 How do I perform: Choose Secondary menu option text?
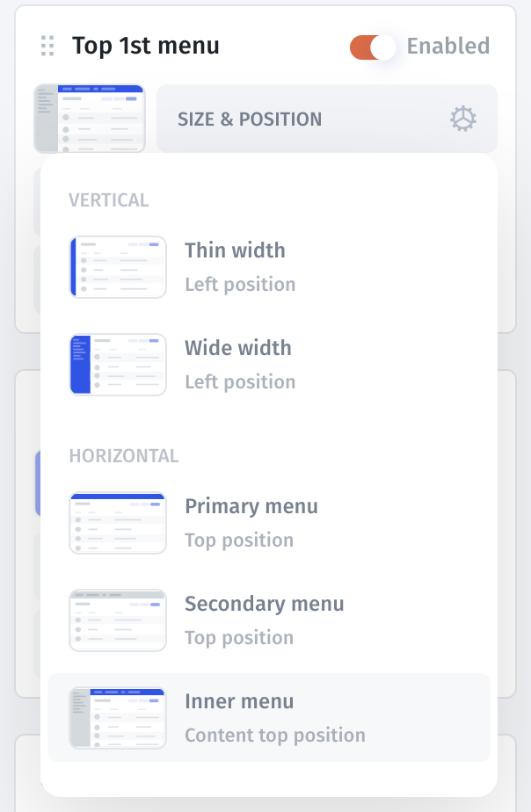264,604
